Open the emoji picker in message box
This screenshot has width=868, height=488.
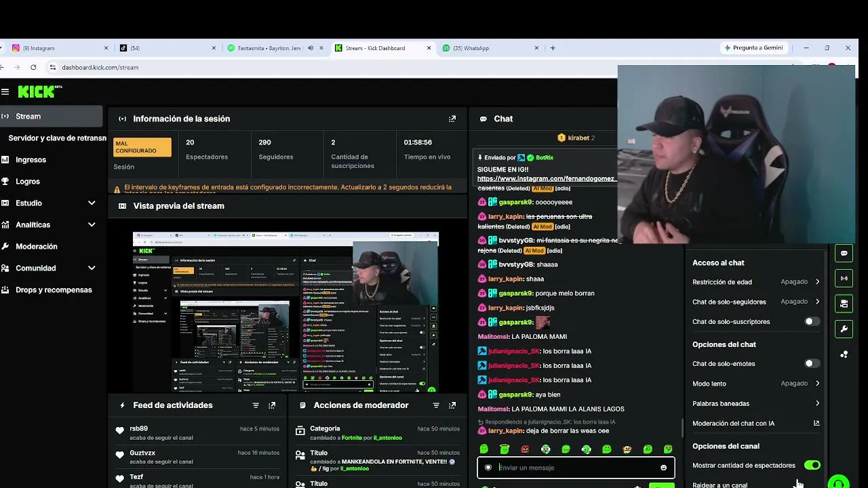click(x=663, y=468)
